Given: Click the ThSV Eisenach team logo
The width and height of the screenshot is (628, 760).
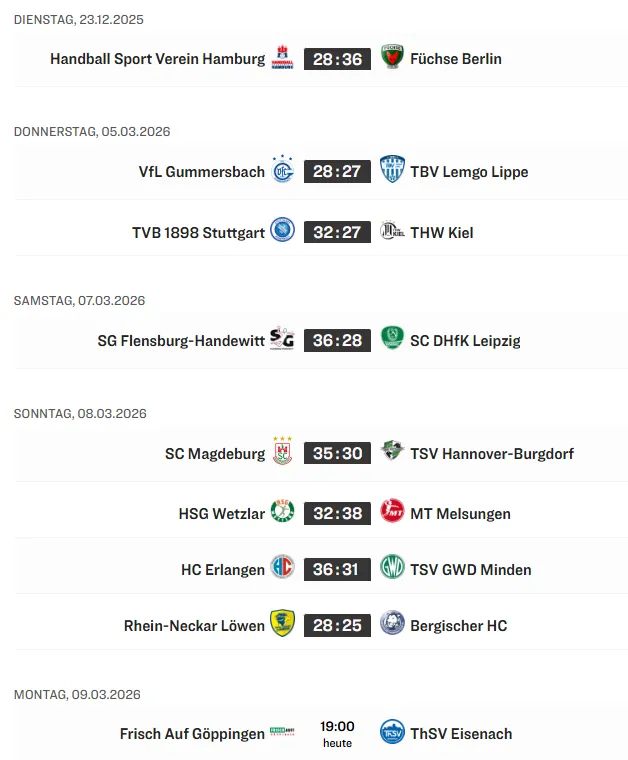Looking at the screenshot, I should 392,733.
